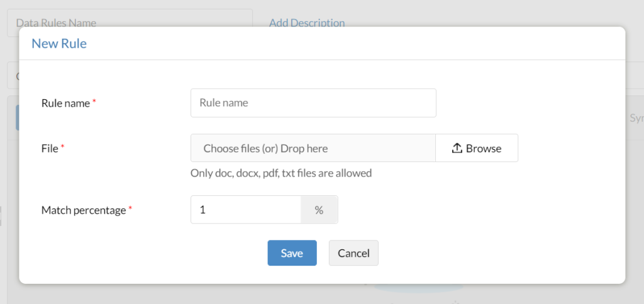Cancel the New Rule dialog
Image resolution: width=644 pixels, height=304 pixels.
click(353, 253)
